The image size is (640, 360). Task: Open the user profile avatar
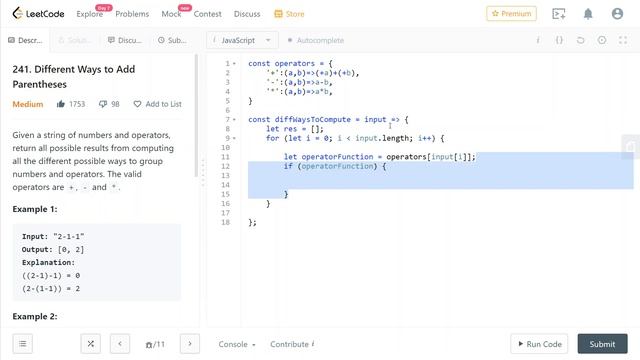point(617,14)
